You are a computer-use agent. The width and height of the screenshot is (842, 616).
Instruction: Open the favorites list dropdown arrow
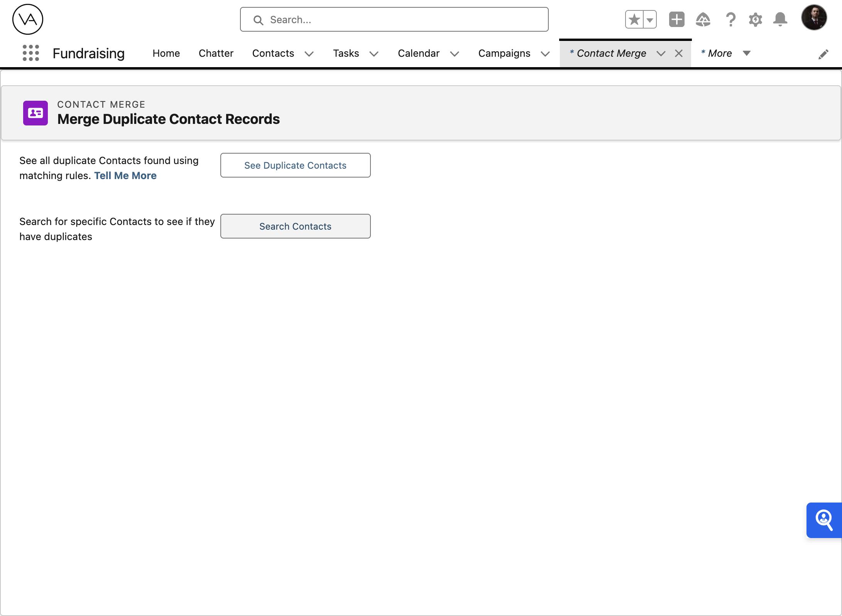(650, 19)
